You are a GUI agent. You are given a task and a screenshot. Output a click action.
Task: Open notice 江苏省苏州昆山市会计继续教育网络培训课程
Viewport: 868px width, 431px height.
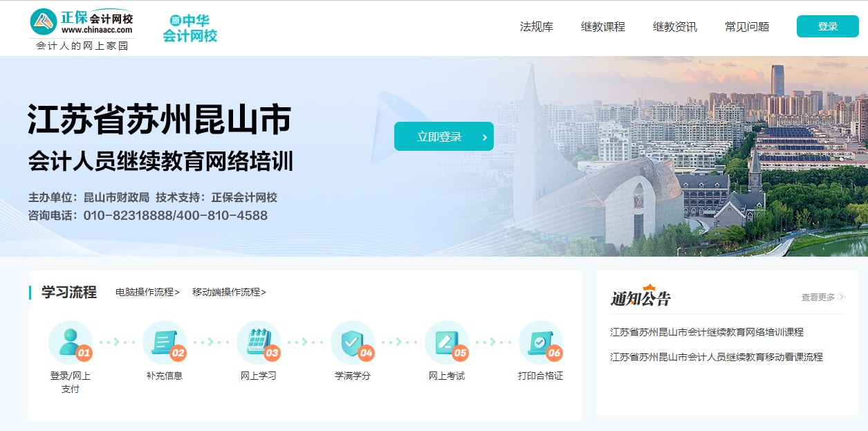pyautogui.click(x=707, y=332)
